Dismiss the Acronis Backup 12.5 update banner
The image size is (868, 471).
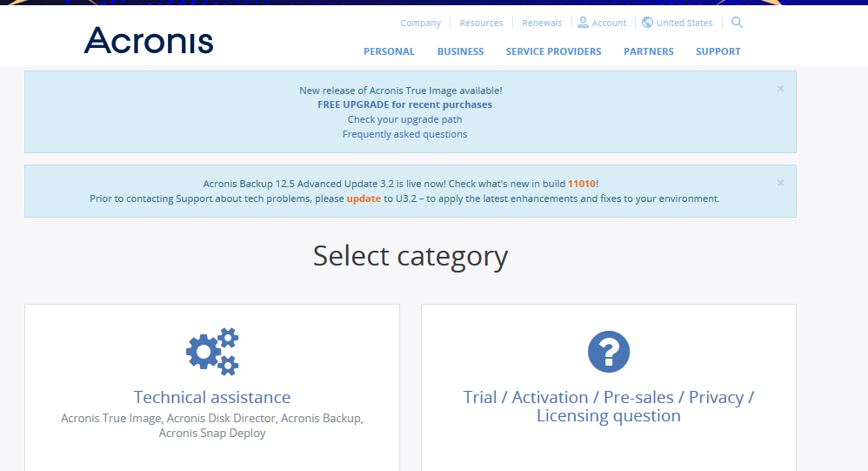click(x=780, y=183)
